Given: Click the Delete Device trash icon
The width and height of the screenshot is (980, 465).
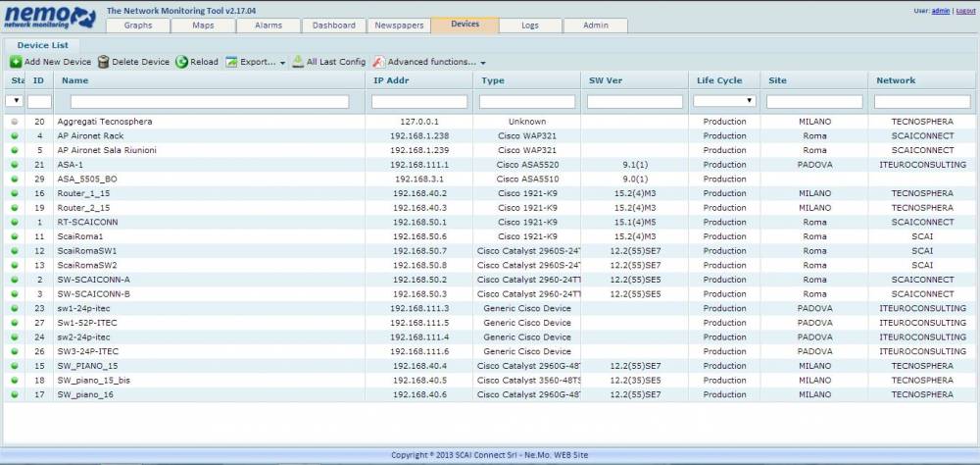Looking at the screenshot, I should tap(104, 62).
